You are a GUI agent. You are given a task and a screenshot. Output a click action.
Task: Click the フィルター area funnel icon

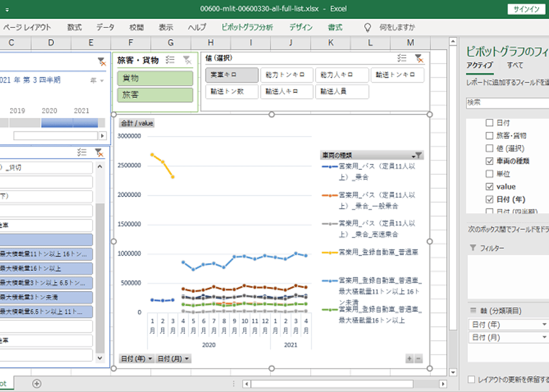[x=473, y=248]
